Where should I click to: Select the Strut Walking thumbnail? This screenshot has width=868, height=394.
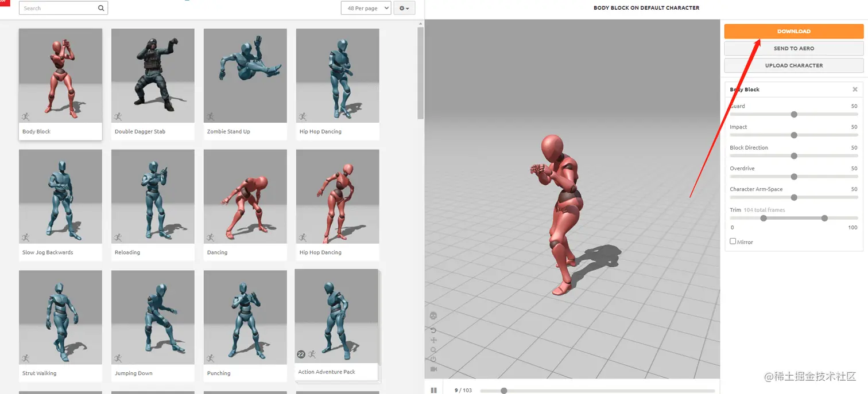[x=60, y=318]
